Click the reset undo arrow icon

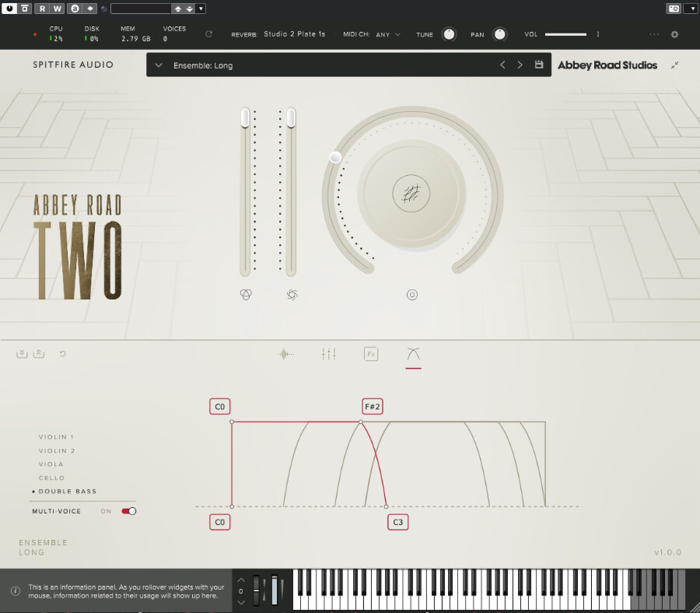coord(62,354)
